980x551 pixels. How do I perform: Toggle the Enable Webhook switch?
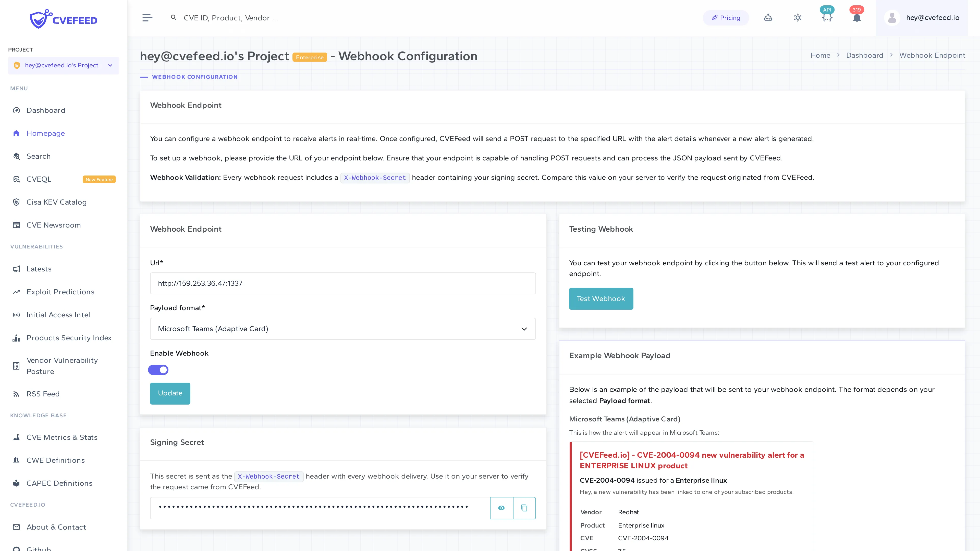pyautogui.click(x=158, y=370)
